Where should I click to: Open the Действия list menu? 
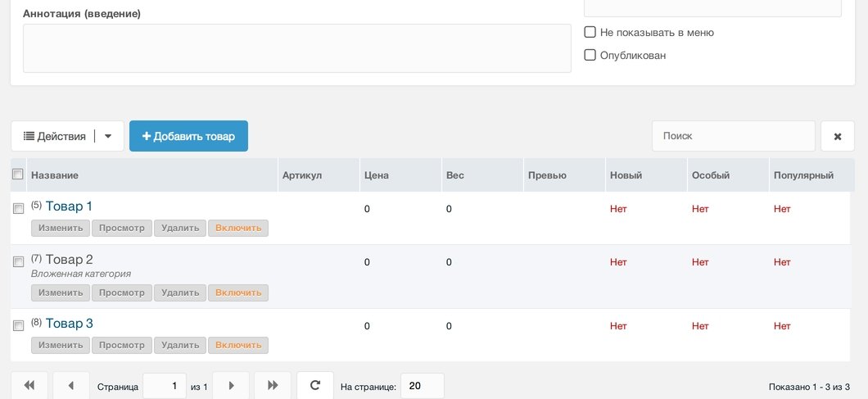(54, 136)
